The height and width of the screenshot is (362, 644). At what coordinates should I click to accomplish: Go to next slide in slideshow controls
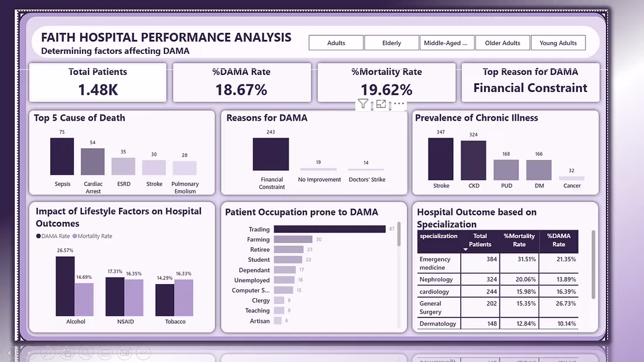point(28,353)
